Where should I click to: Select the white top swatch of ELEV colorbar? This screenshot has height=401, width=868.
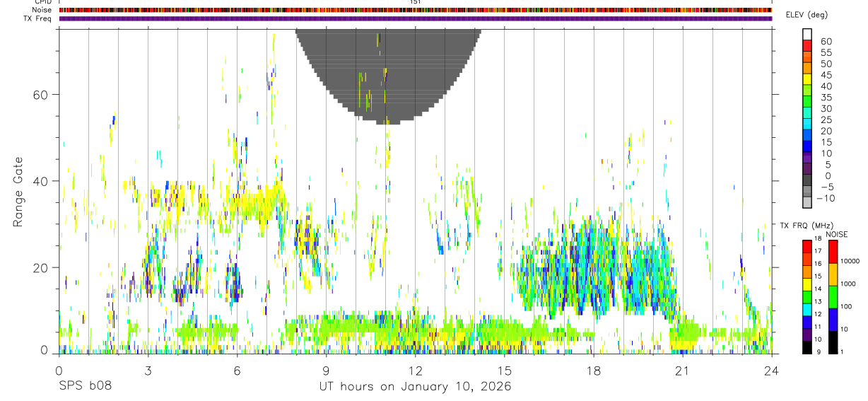point(808,34)
